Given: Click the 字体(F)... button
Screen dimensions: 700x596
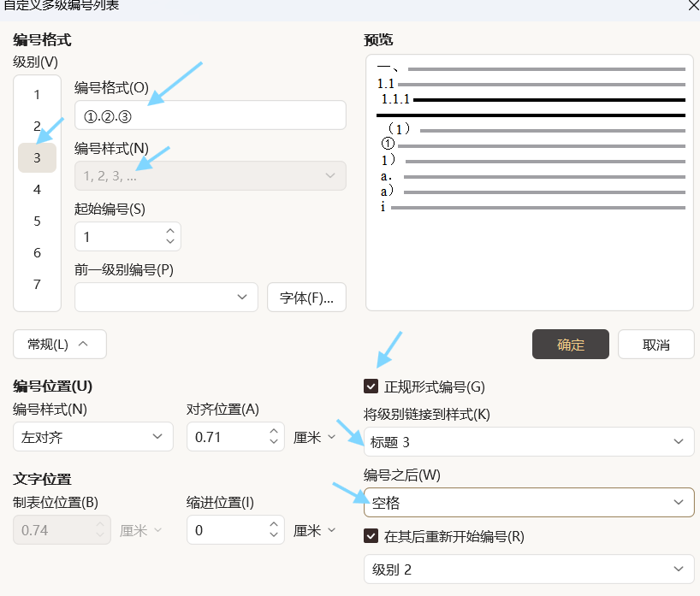Looking at the screenshot, I should point(306,298).
